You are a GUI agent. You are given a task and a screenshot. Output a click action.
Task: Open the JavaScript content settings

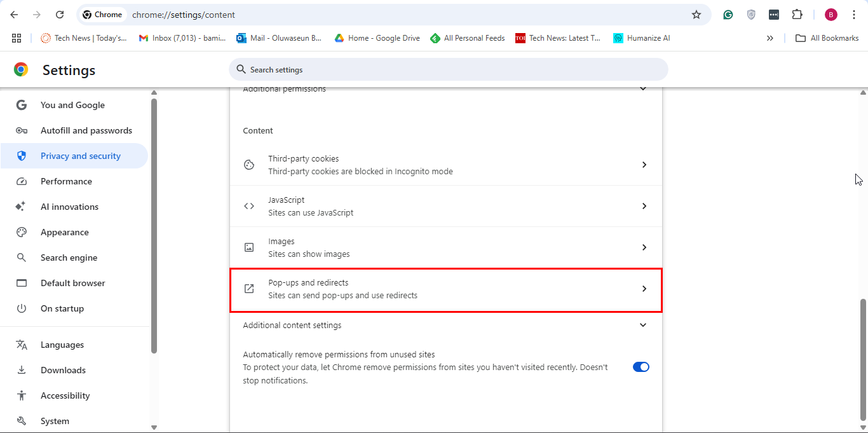tap(445, 206)
